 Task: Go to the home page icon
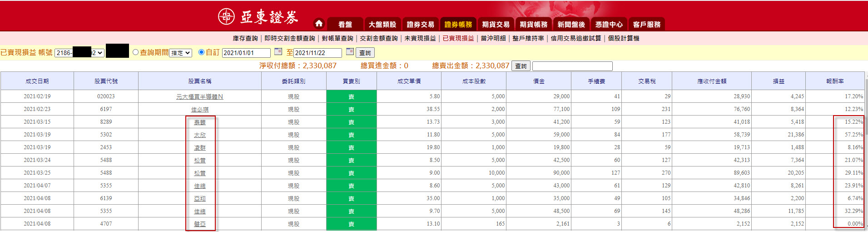tap(319, 24)
